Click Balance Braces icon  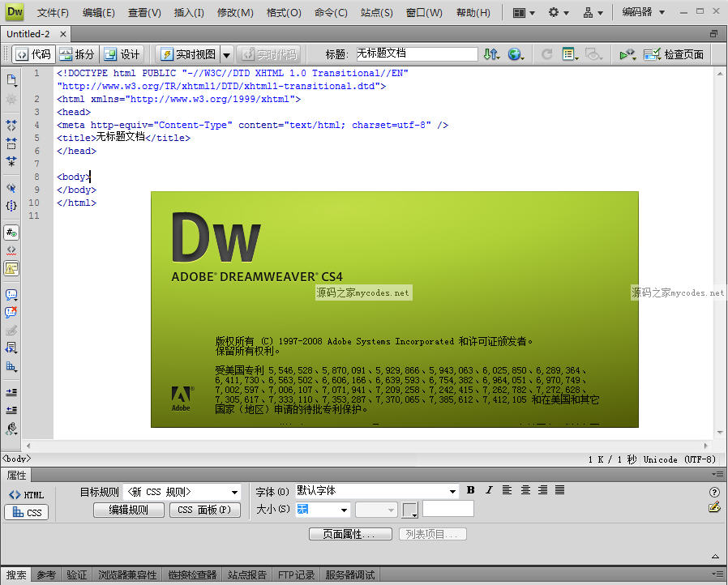(x=11, y=206)
